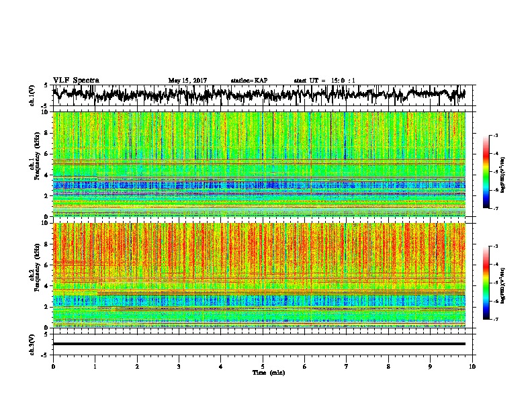The height and width of the screenshot is (411, 532).
Task: Click the "start UT = 15:0 :1" text
Action: (x=324, y=81)
